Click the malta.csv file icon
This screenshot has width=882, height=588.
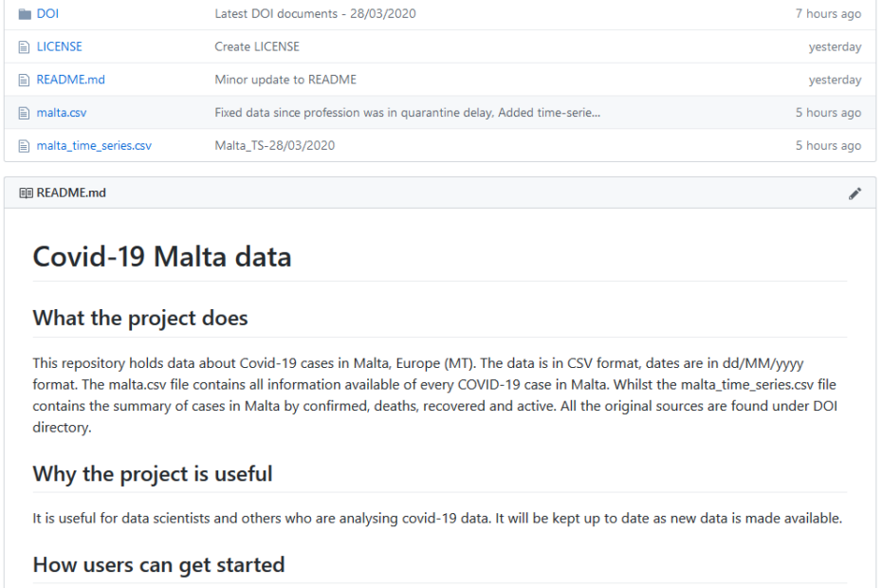[x=25, y=113]
